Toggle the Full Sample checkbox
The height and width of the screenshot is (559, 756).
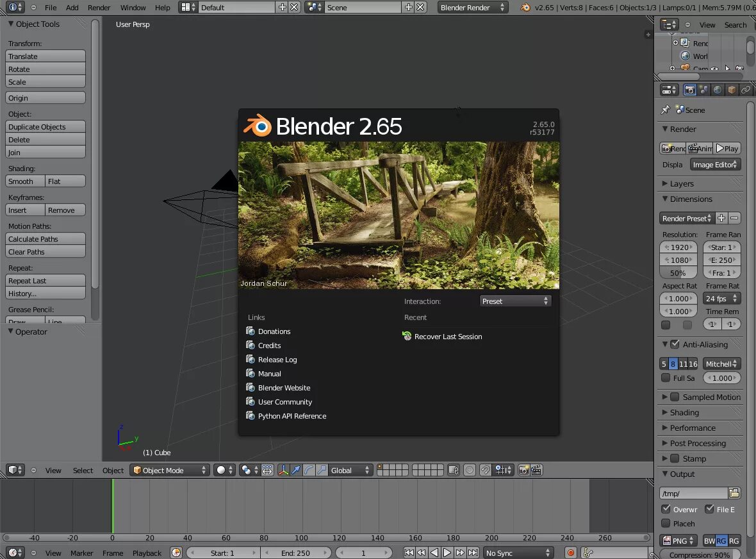[x=666, y=378]
